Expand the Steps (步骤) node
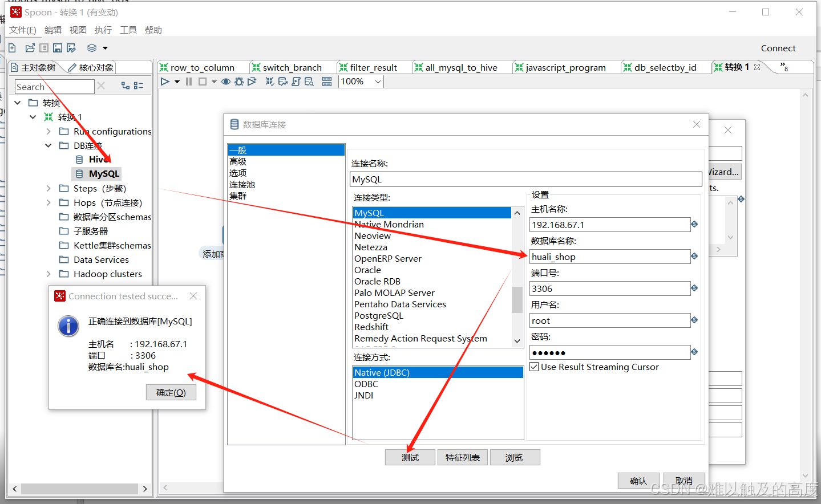 pos(48,188)
